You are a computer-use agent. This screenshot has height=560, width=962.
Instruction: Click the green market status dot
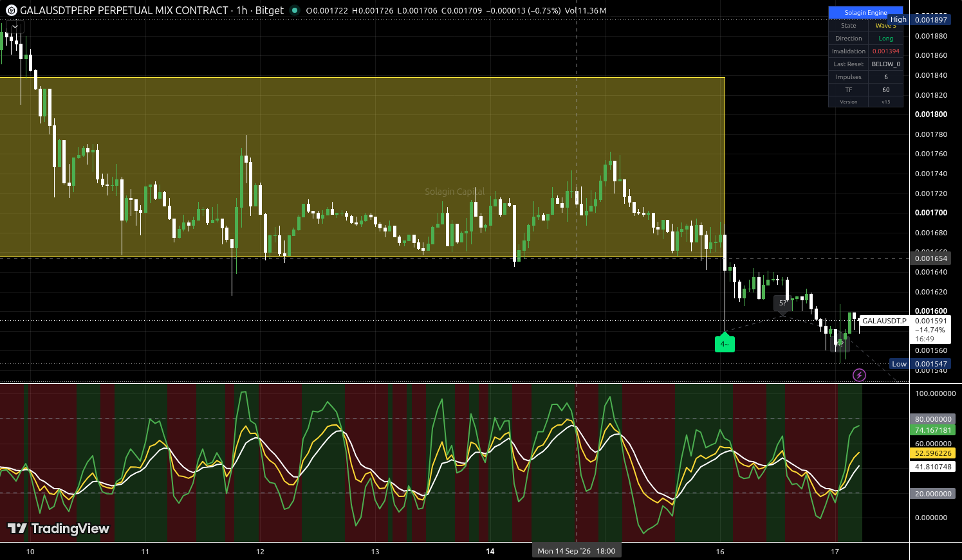coord(295,10)
